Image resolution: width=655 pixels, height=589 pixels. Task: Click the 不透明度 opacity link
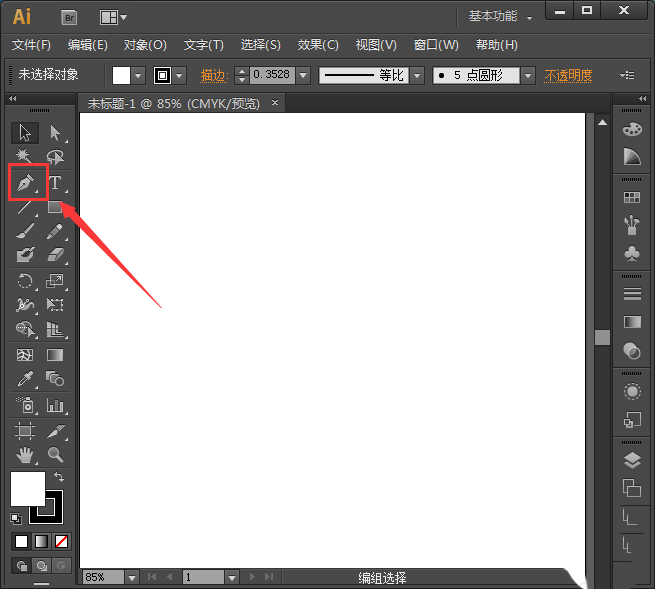pyautogui.click(x=568, y=76)
